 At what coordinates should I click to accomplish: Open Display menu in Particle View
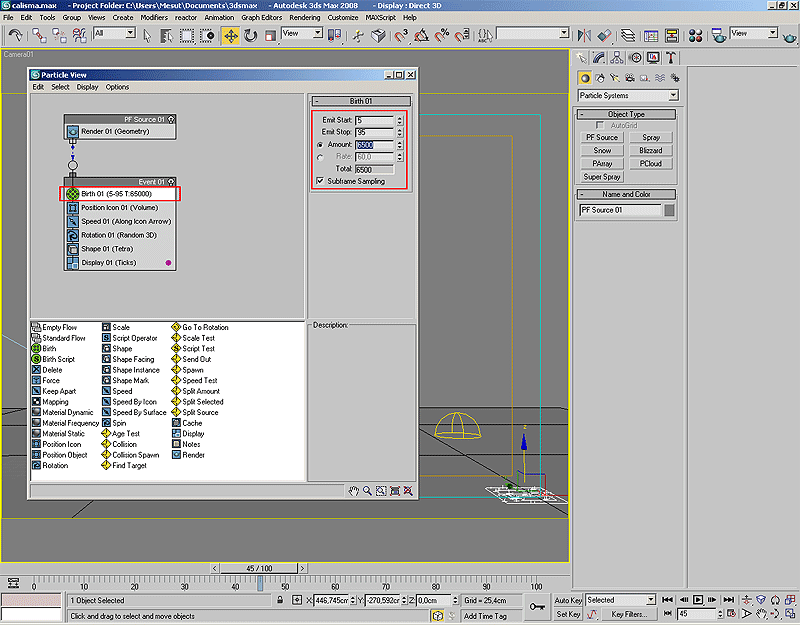click(x=88, y=87)
